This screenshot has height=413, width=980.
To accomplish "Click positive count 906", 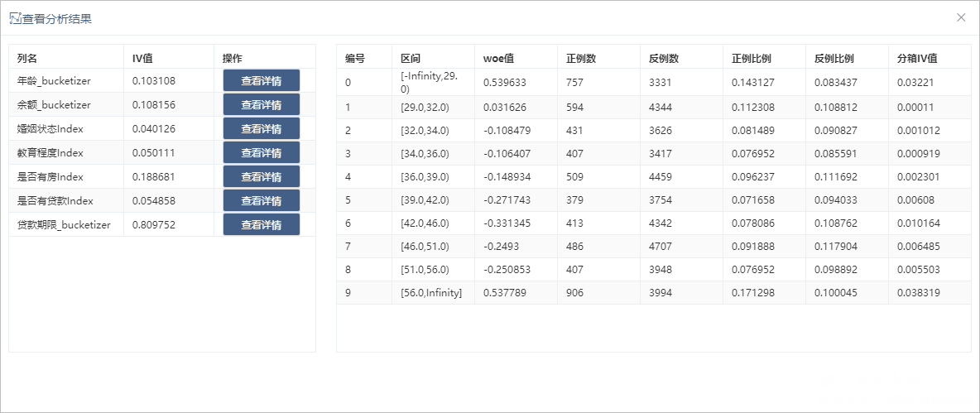I will (x=575, y=293).
